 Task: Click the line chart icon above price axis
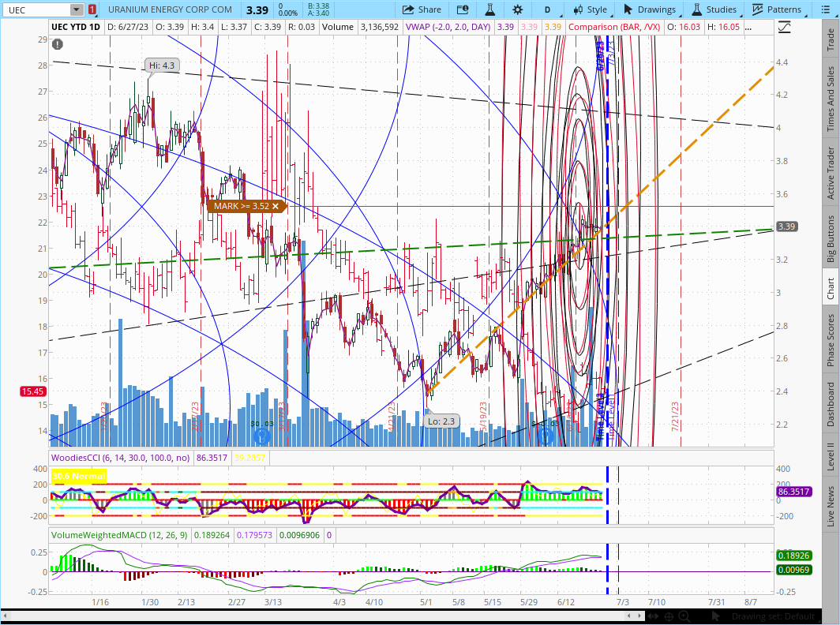784,28
